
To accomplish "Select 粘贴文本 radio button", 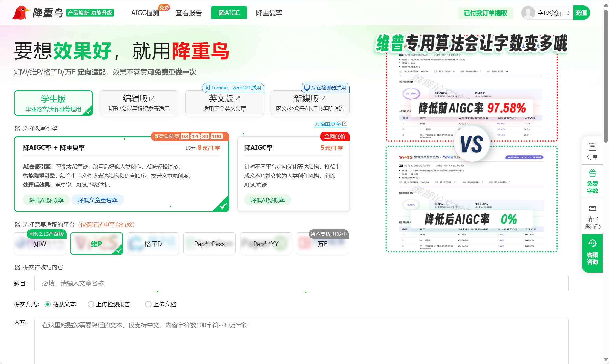I will pos(48,304).
